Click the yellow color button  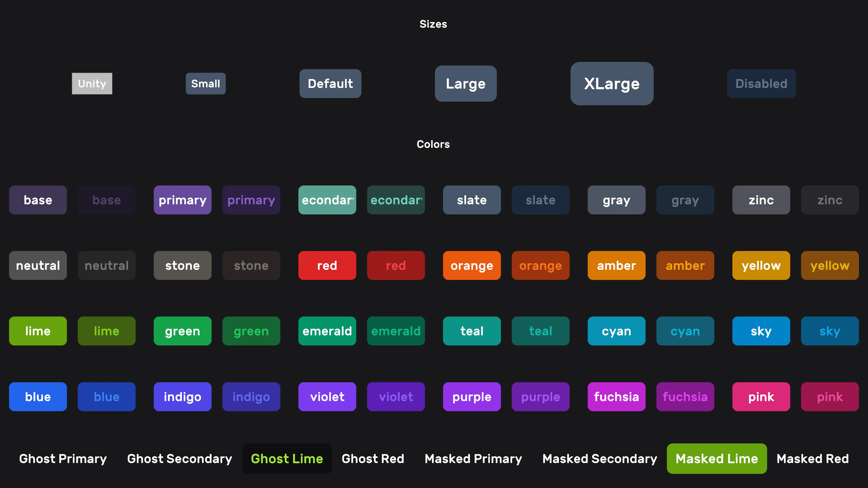coord(761,265)
